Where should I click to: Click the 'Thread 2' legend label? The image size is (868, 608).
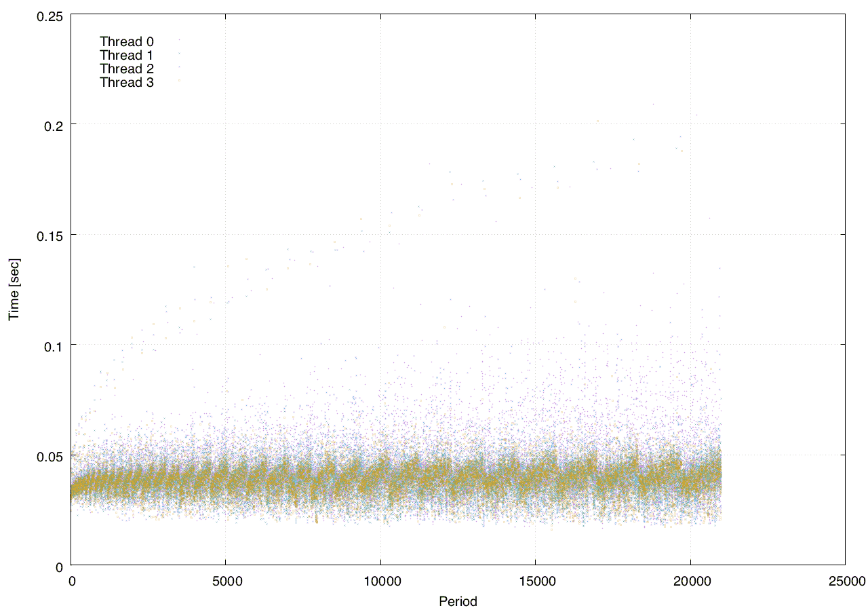click(x=127, y=69)
